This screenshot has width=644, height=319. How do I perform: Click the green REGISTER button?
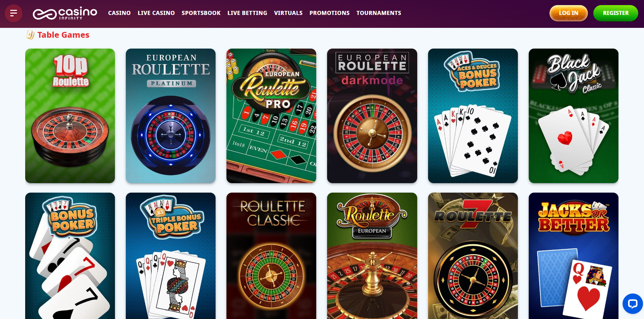(x=615, y=13)
